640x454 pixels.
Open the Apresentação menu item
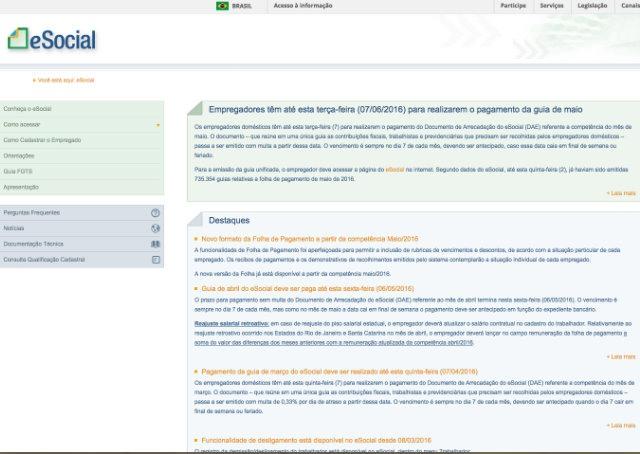click(x=21, y=187)
